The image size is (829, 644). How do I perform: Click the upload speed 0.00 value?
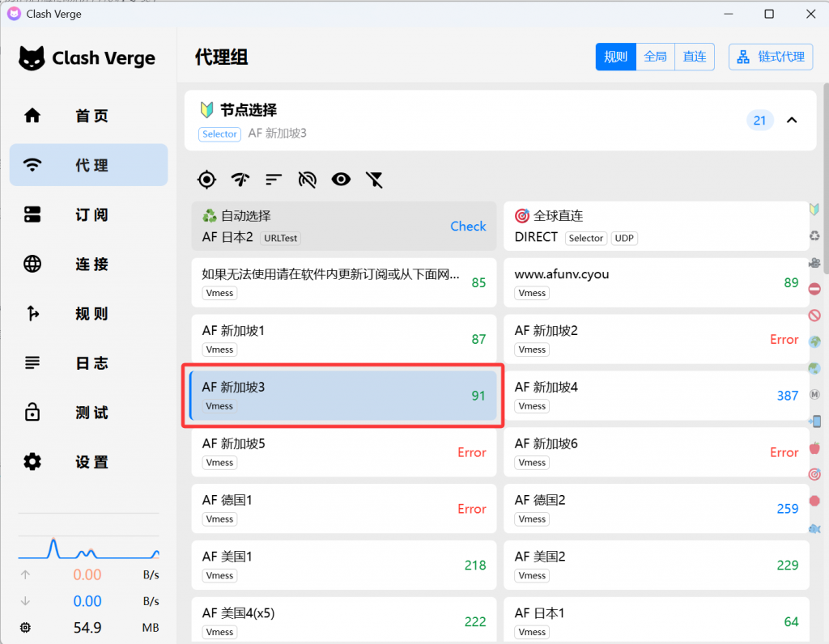(x=87, y=574)
